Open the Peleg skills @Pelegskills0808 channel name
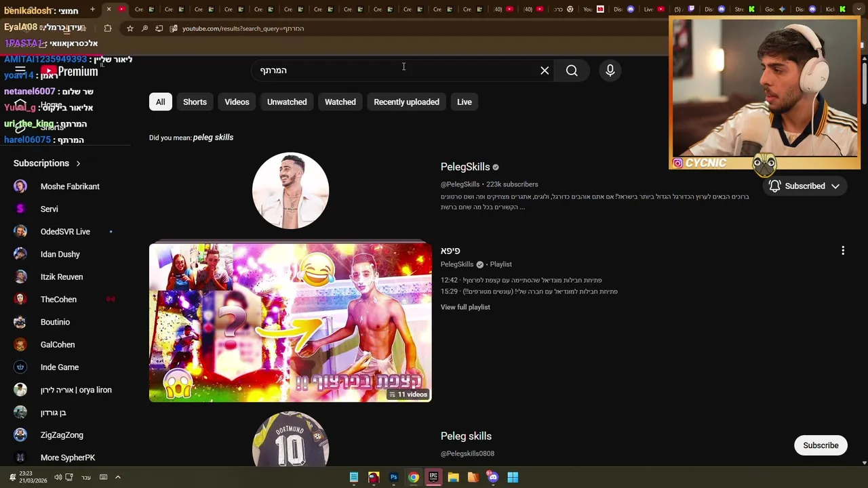868x488 pixels. point(466,436)
